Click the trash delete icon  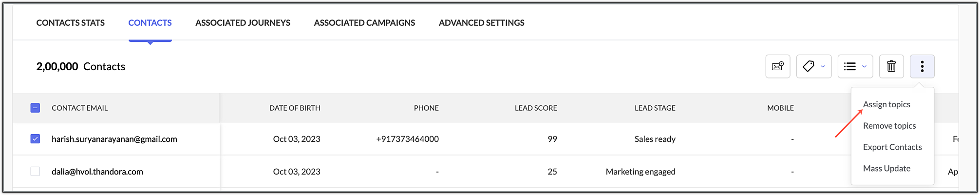(x=891, y=66)
